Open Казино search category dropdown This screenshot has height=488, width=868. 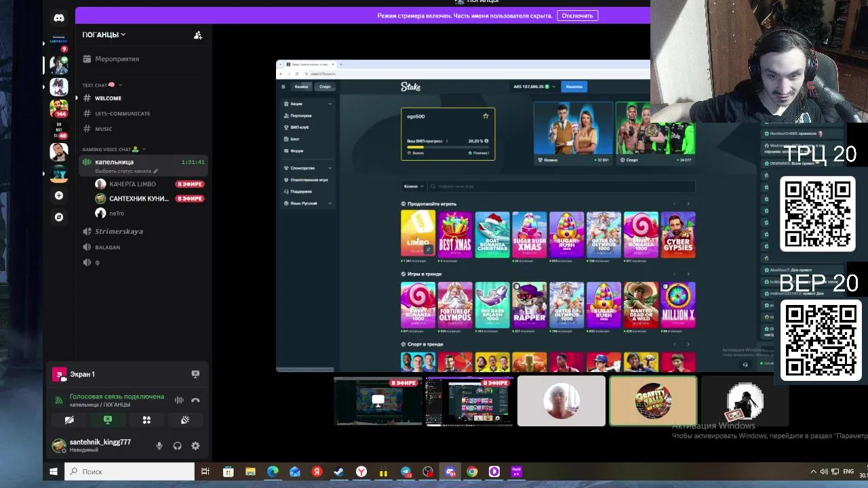pyautogui.click(x=413, y=186)
